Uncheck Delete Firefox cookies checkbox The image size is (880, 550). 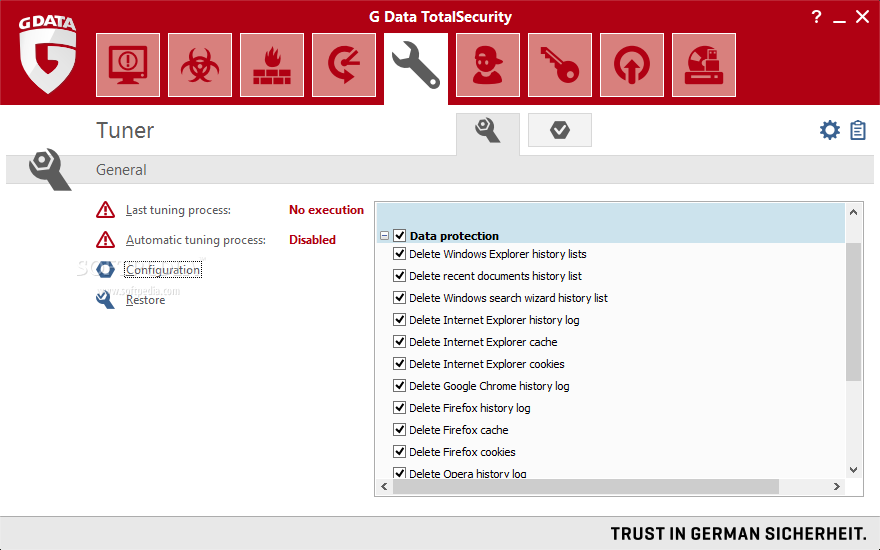coord(400,451)
